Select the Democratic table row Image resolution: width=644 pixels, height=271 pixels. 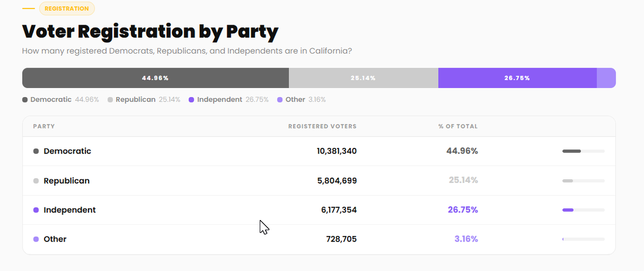pyautogui.click(x=319, y=151)
